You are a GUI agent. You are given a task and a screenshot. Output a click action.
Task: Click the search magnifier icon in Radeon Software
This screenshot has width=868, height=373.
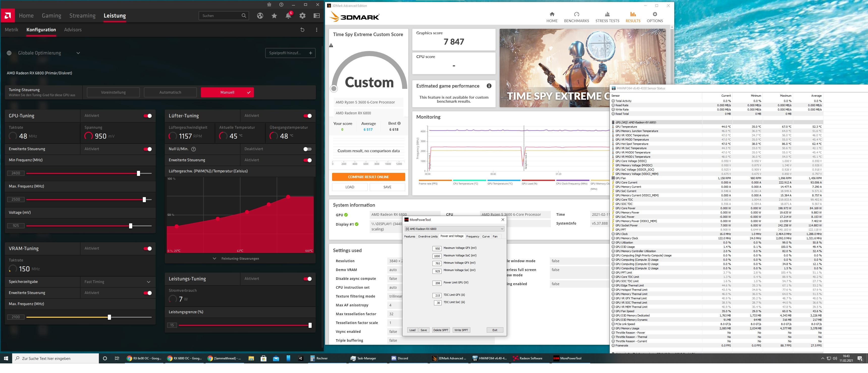pyautogui.click(x=243, y=15)
